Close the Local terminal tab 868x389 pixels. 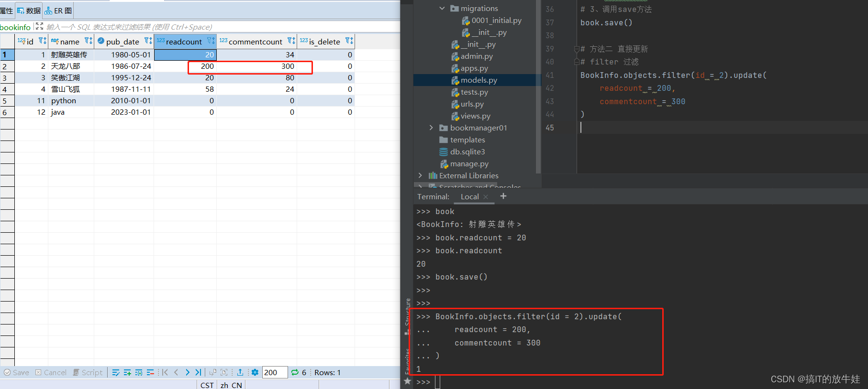point(486,196)
